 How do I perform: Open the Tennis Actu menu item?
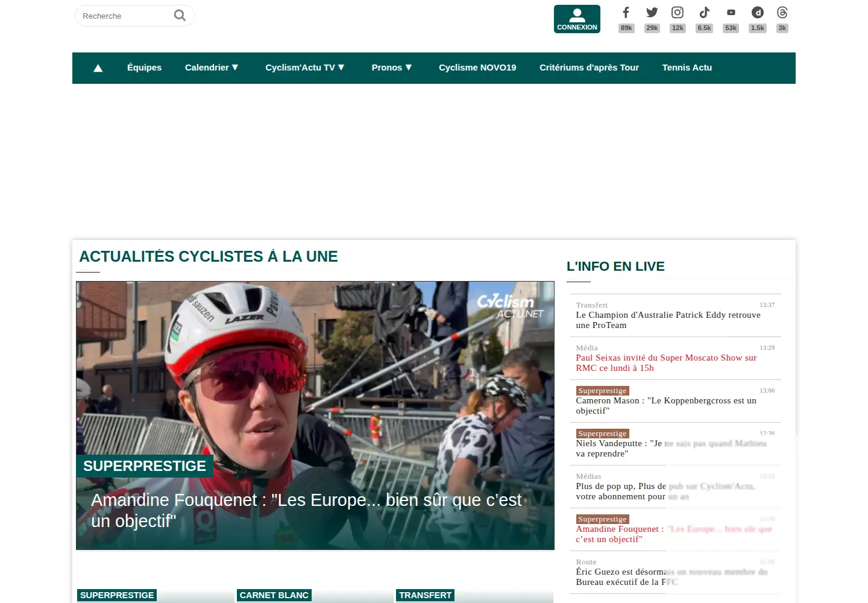pyautogui.click(x=687, y=68)
